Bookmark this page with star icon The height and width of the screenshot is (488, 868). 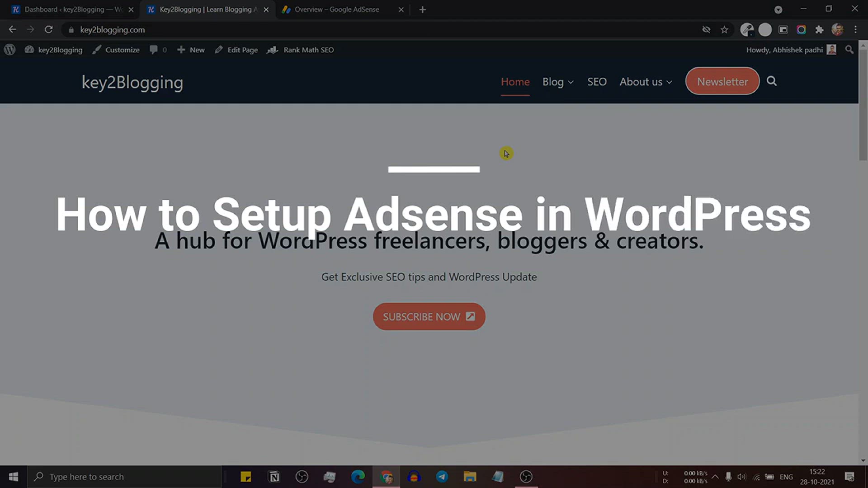point(725,30)
